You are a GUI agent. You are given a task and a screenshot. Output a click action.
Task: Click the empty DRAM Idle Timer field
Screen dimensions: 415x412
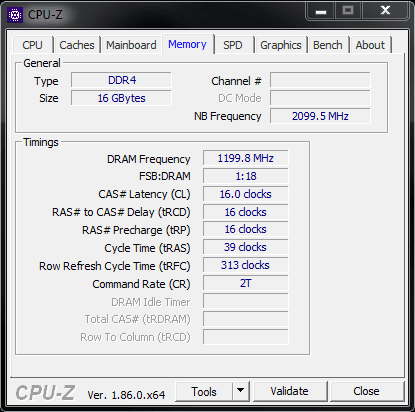(x=246, y=301)
